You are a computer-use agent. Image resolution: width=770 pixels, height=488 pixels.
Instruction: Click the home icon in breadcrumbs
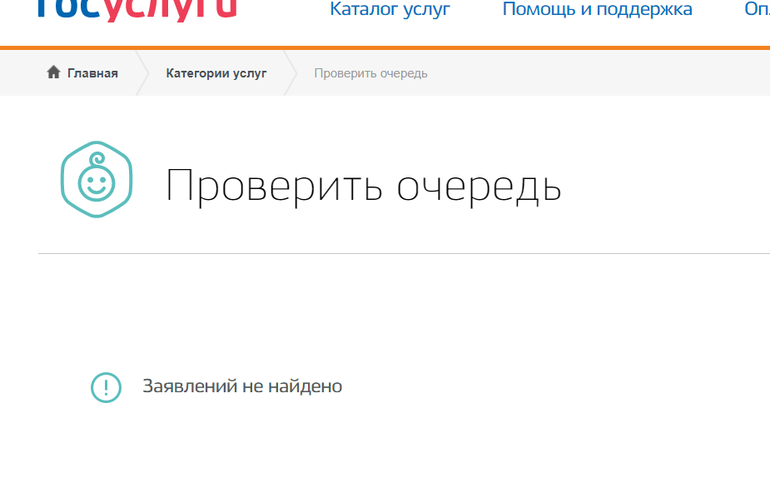(54, 73)
